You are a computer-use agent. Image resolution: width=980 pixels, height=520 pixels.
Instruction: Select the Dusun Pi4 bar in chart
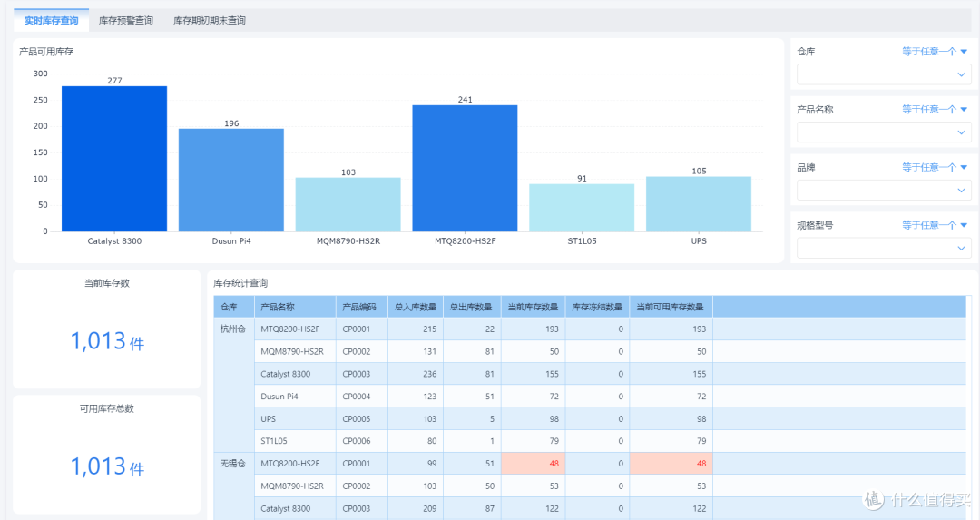[x=231, y=180]
